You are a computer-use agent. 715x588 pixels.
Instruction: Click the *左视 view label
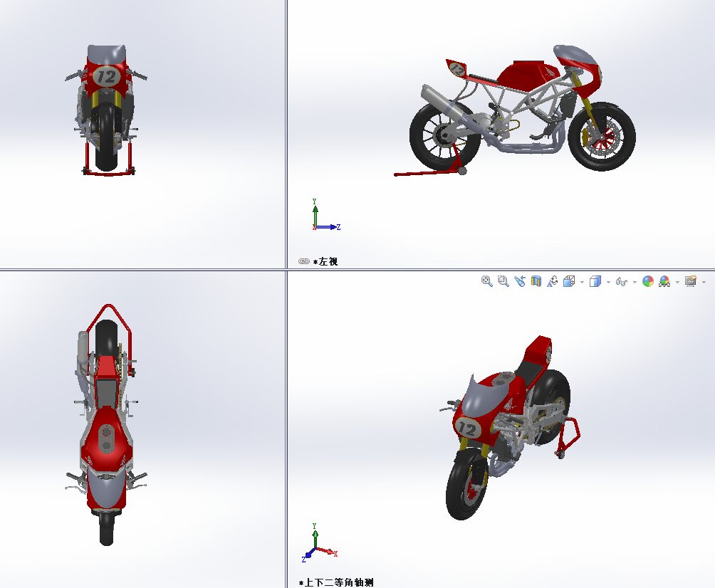coord(325,262)
